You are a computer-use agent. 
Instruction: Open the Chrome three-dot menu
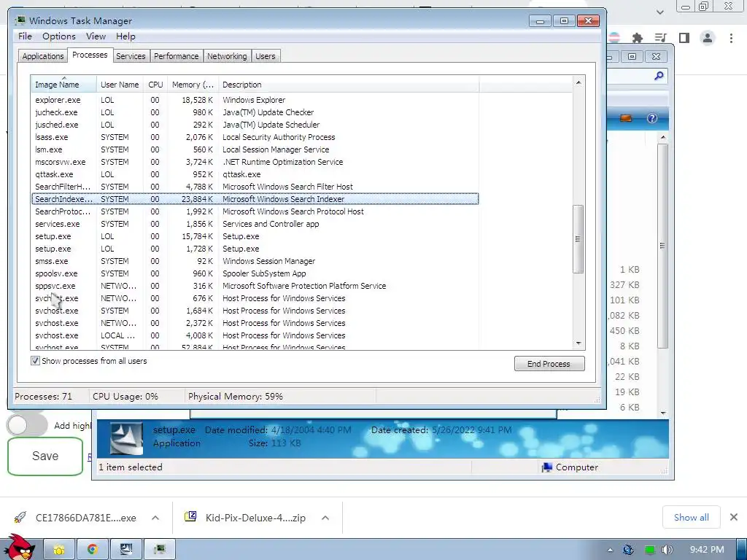[x=731, y=38]
